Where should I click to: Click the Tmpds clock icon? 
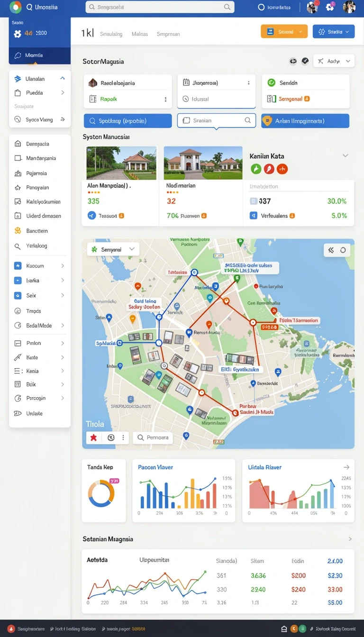pos(18,311)
